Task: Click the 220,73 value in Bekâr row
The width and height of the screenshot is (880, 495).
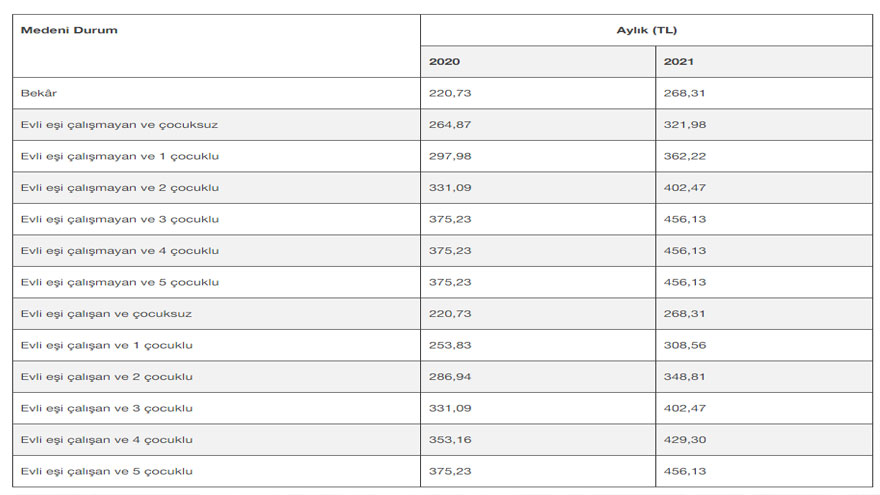Action: pos(450,93)
